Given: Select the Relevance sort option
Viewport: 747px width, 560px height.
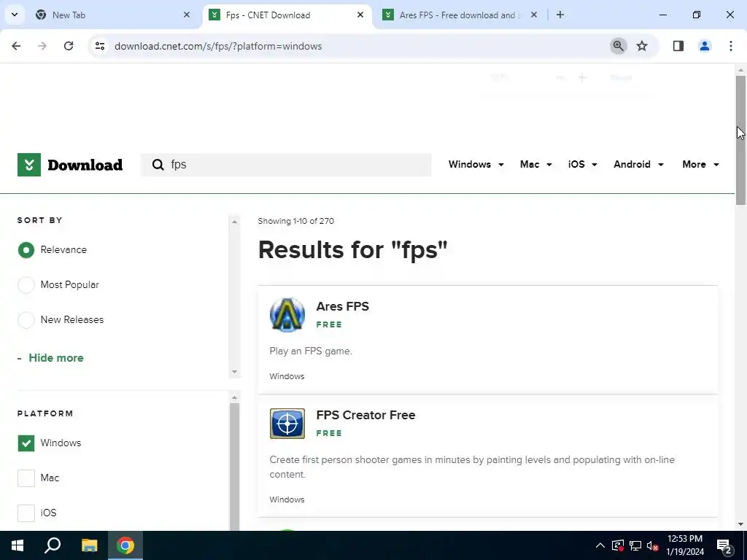Looking at the screenshot, I should 26,250.
